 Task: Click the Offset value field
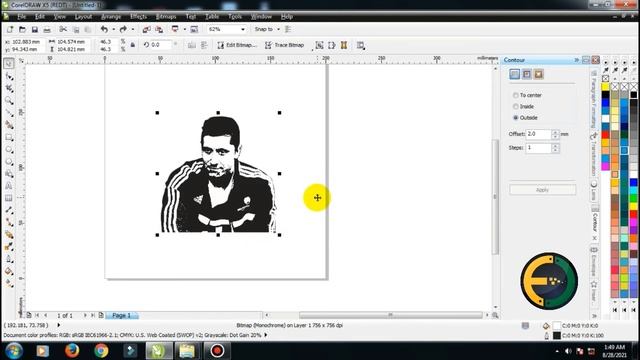pyautogui.click(x=538, y=134)
